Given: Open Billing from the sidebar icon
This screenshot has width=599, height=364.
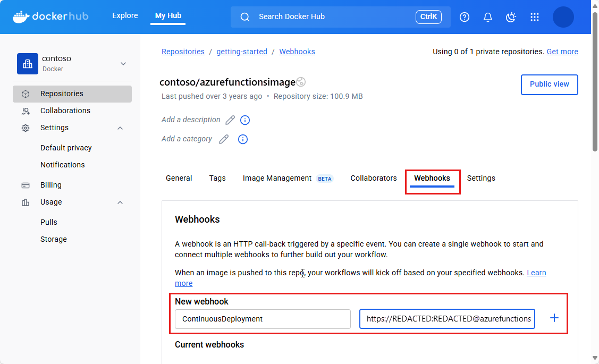Looking at the screenshot, I should click(25, 184).
